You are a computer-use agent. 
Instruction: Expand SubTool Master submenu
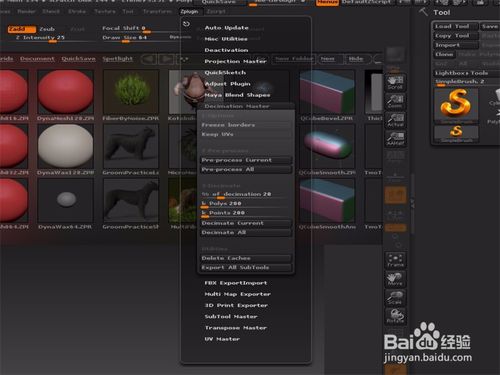pyautogui.click(x=231, y=317)
